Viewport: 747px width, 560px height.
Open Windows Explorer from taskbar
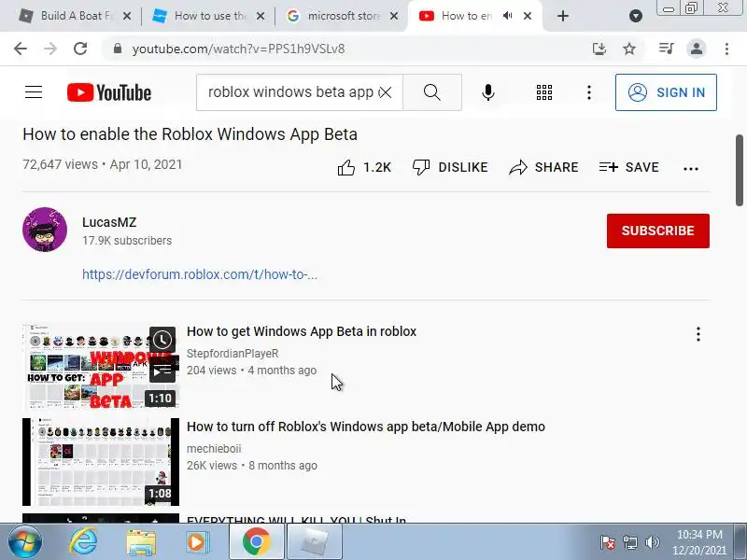[x=141, y=542]
